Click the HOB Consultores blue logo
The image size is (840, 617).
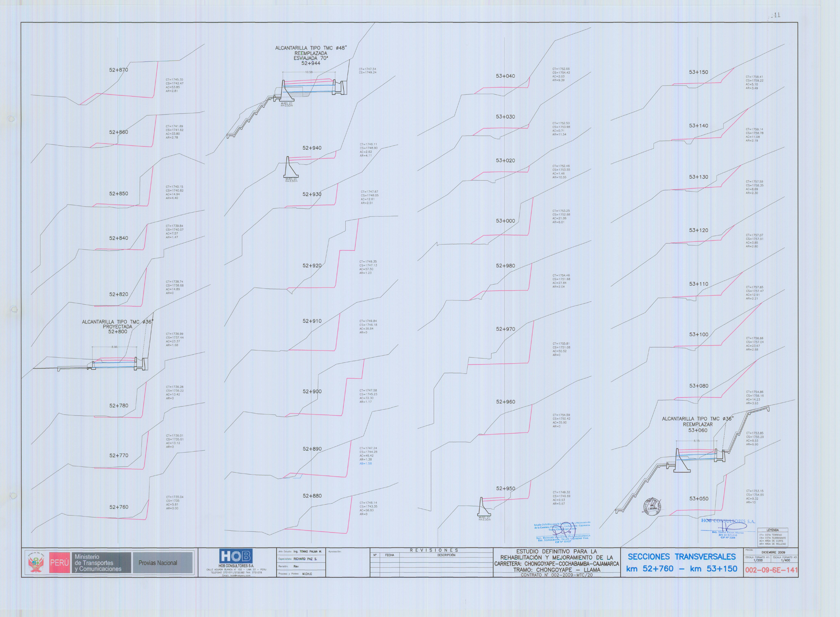236,556
